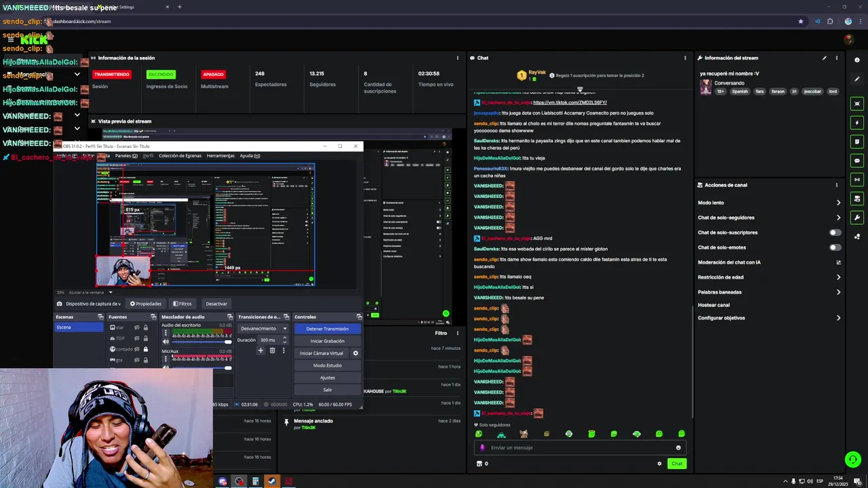Open Desvanecimiento transition dropdown
This screenshot has width=868, height=488.
[x=263, y=329]
